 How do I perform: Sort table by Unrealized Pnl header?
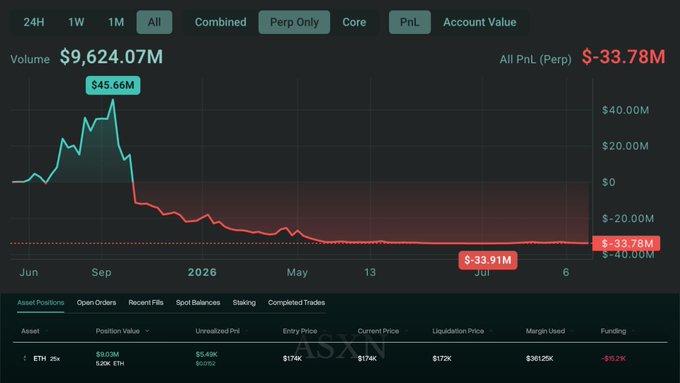pyautogui.click(x=217, y=331)
